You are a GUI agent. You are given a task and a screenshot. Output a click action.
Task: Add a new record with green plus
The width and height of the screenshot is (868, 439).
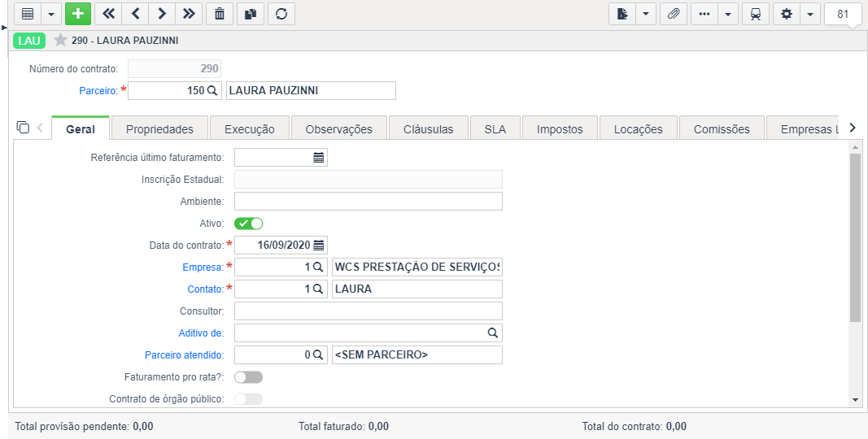[x=78, y=14]
